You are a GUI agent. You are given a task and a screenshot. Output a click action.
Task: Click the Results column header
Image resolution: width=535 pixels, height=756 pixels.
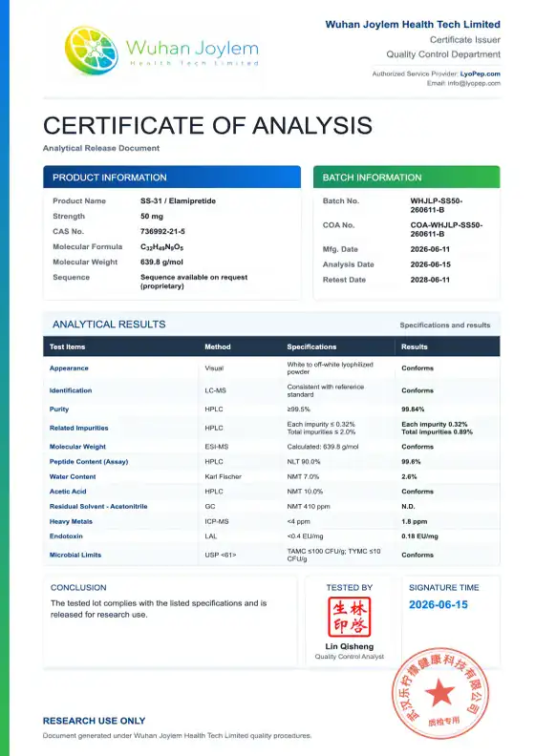coord(415,346)
